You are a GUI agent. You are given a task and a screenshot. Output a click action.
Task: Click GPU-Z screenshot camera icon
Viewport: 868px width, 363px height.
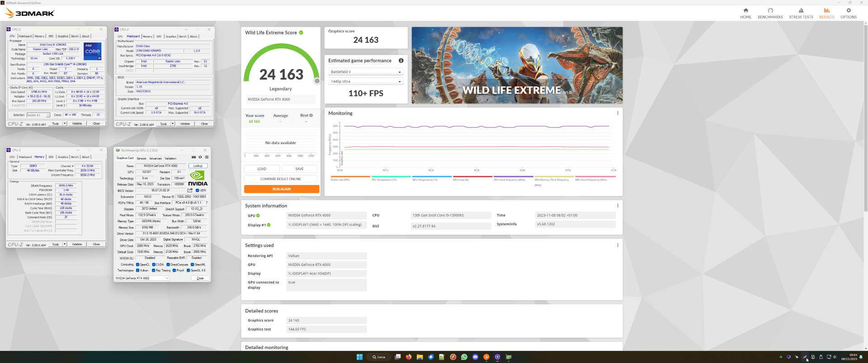[193, 158]
